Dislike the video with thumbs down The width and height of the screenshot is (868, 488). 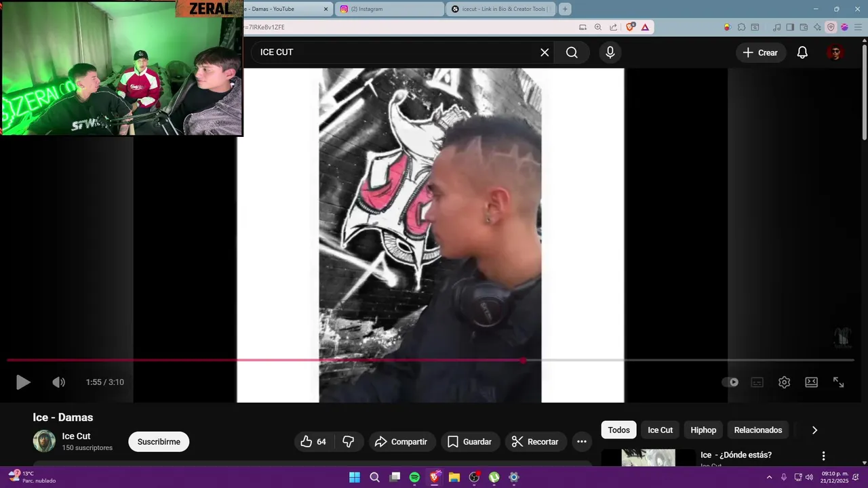pos(349,442)
